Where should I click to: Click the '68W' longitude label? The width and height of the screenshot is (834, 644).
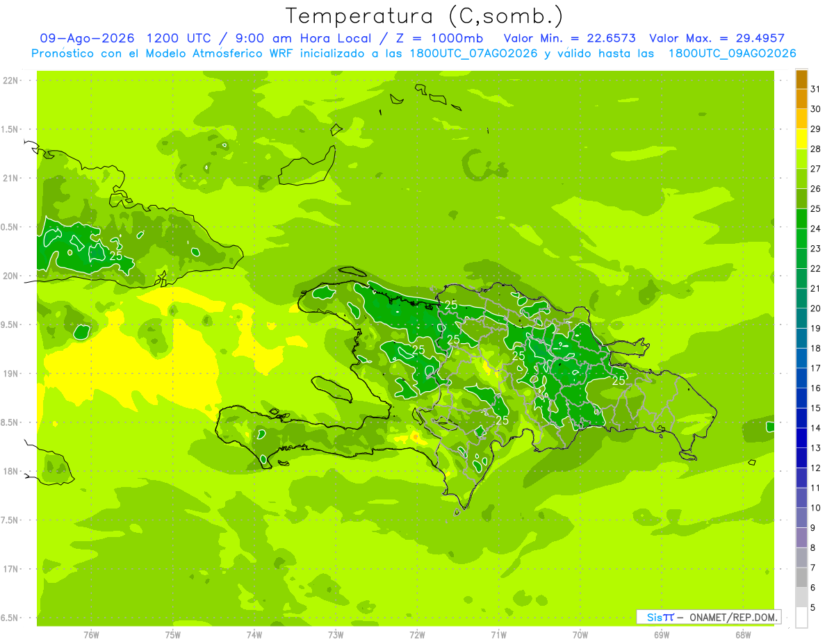[742, 634]
